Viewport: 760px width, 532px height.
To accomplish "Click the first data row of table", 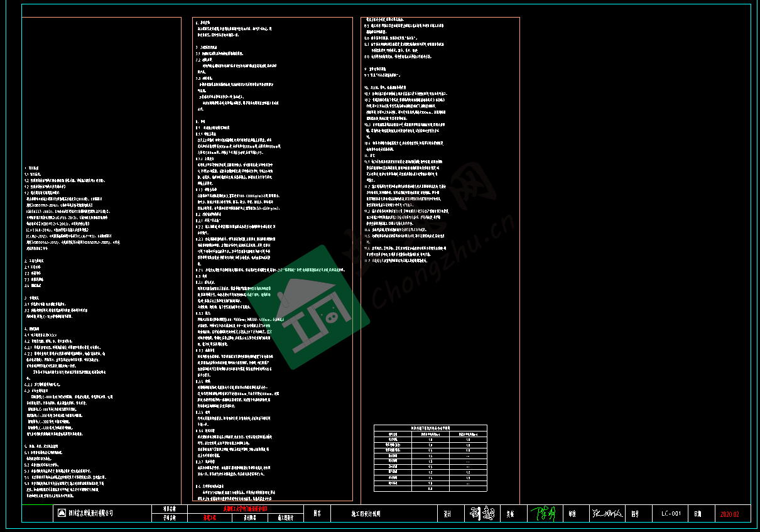I will [x=430, y=440].
